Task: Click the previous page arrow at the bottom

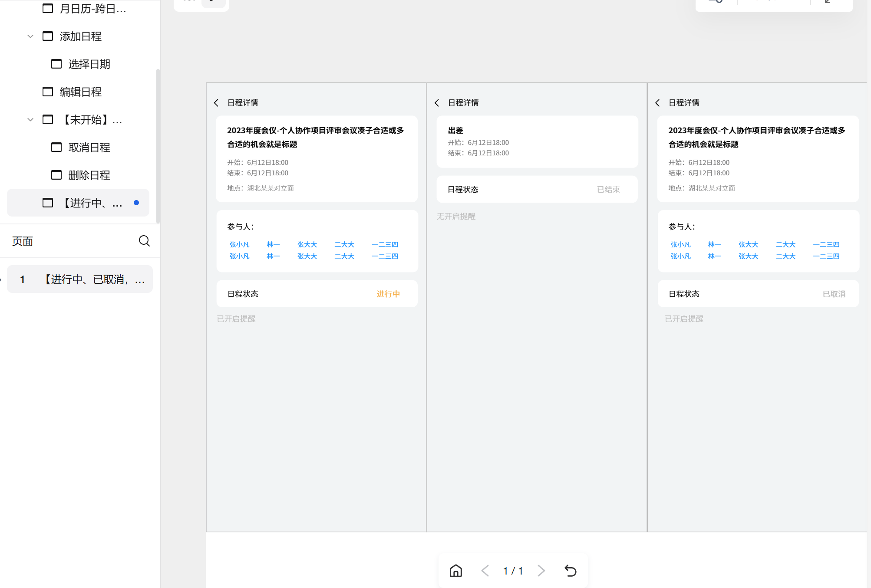Action: pyautogui.click(x=485, y=571)
